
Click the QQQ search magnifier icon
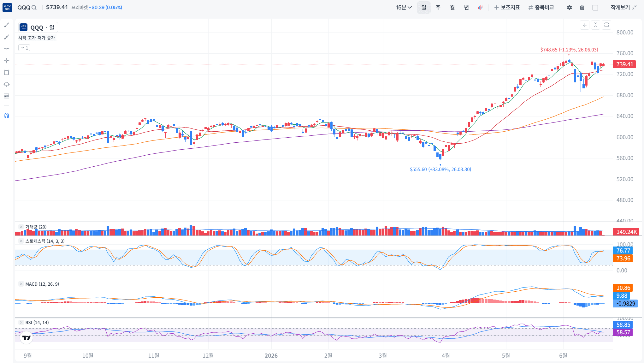pos(34,8)
